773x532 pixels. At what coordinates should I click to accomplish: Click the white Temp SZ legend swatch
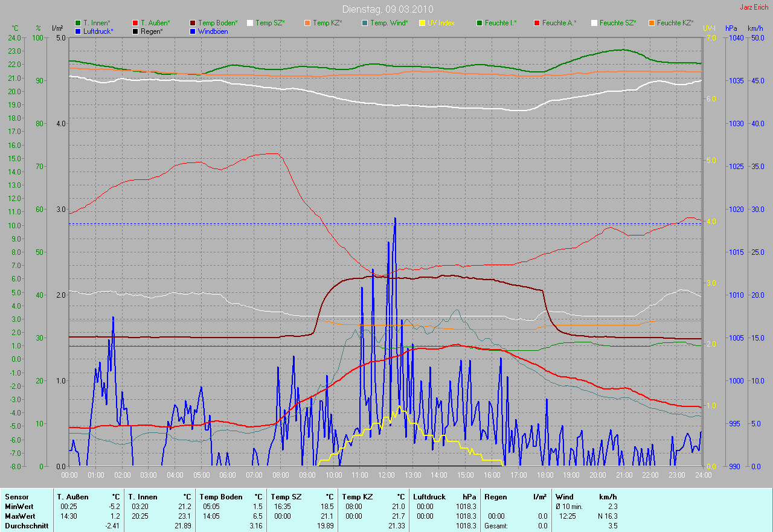[x=250, y=23]
